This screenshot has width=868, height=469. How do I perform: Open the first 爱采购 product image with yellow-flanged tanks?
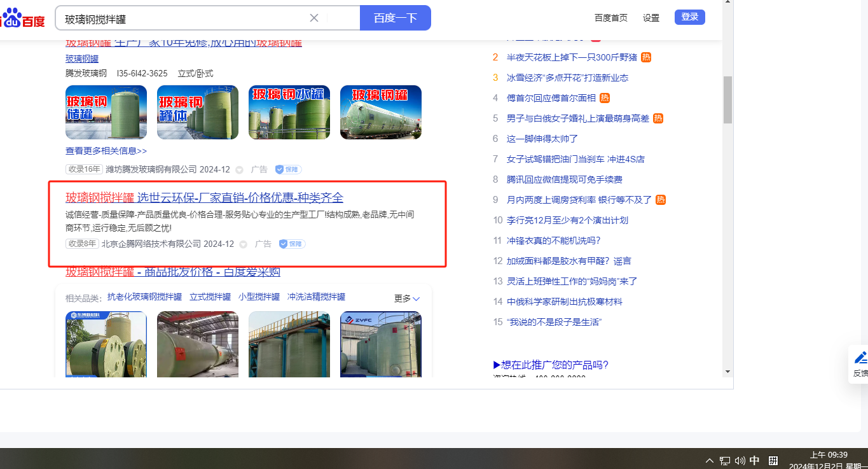(x=106, y=344)
